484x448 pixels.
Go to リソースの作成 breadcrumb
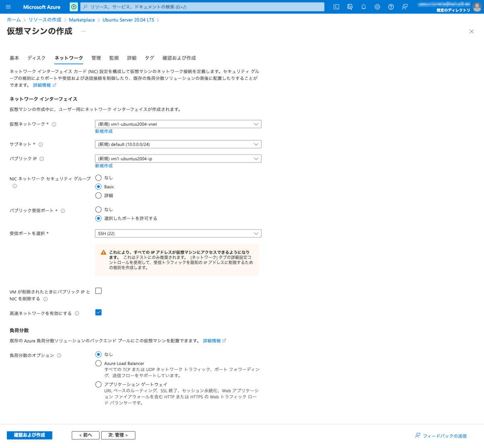[45, 20]
